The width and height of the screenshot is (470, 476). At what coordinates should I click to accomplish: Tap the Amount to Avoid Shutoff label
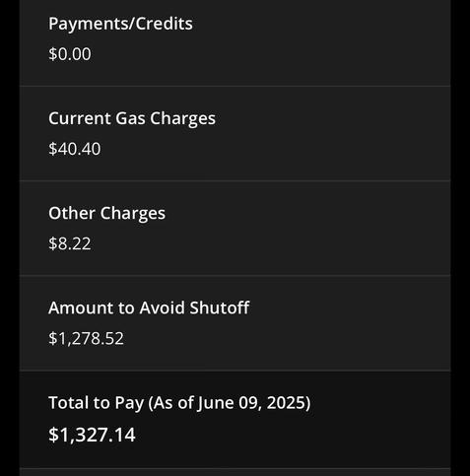149,307
